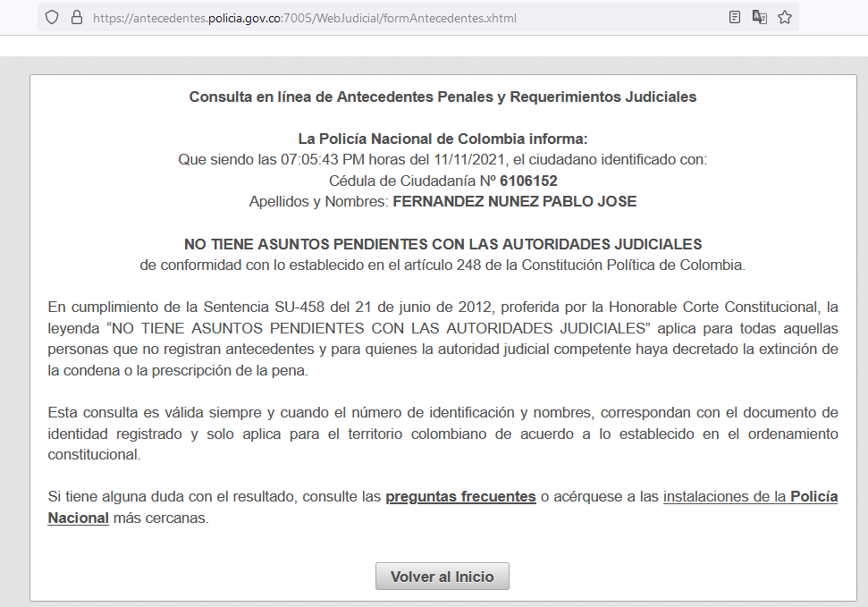Click the line mentioning artículo 248
Screen dimensions: 868x607
pos(442,265)
